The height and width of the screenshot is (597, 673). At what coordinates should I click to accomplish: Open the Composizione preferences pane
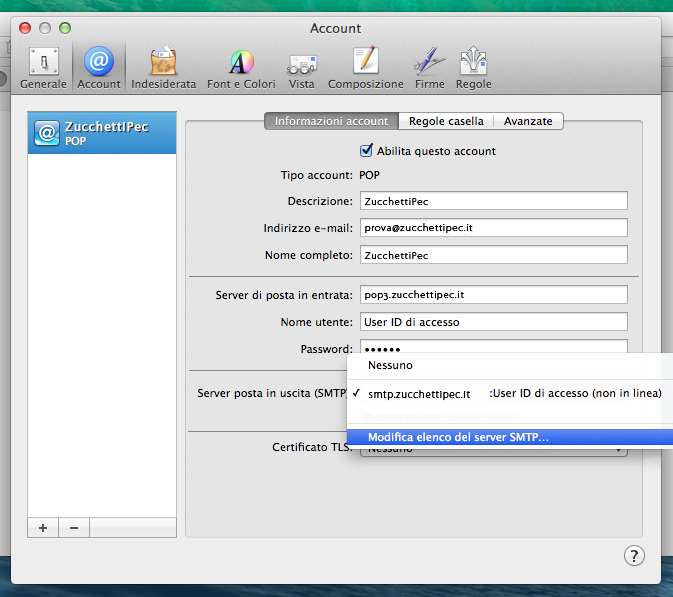(x=366, y=68)
